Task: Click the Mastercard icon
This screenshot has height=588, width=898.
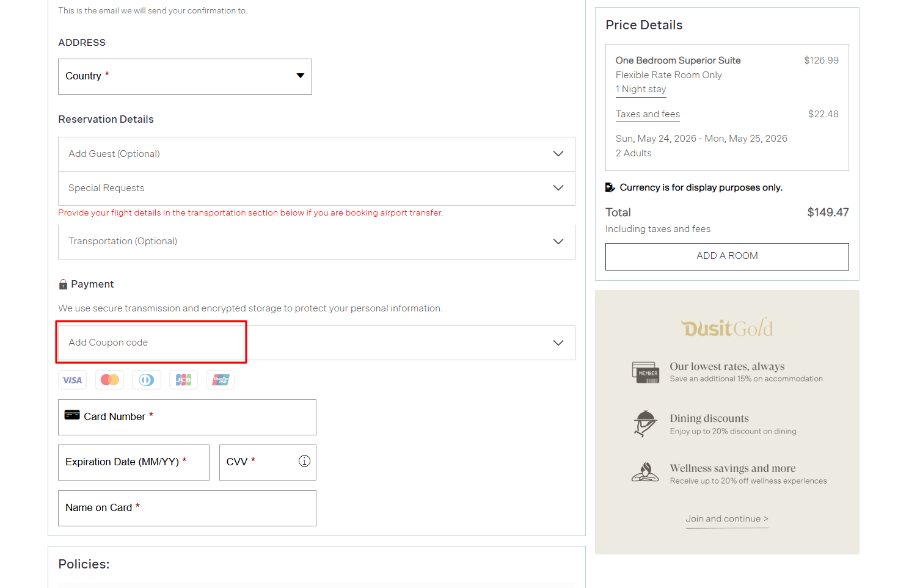Action: pyautogui.click(x=109, y=380)
